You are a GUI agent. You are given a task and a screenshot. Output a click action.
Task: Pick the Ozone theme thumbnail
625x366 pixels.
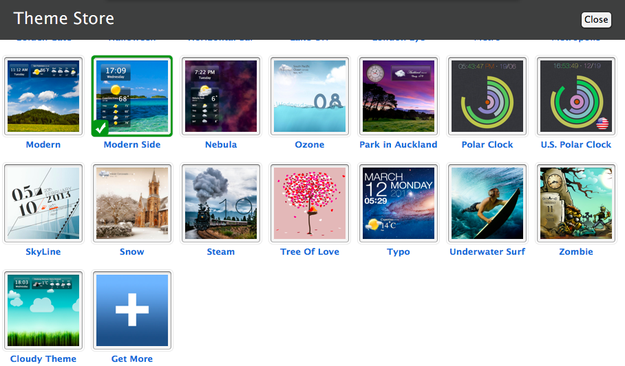[x=310, y=96]
